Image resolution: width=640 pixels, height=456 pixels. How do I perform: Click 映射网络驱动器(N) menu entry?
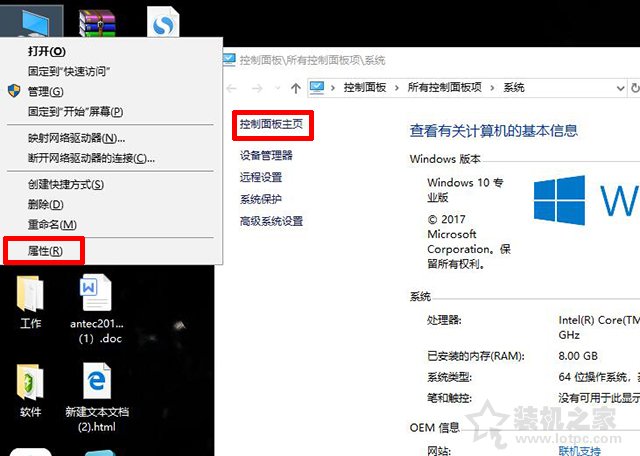(76, 138)
